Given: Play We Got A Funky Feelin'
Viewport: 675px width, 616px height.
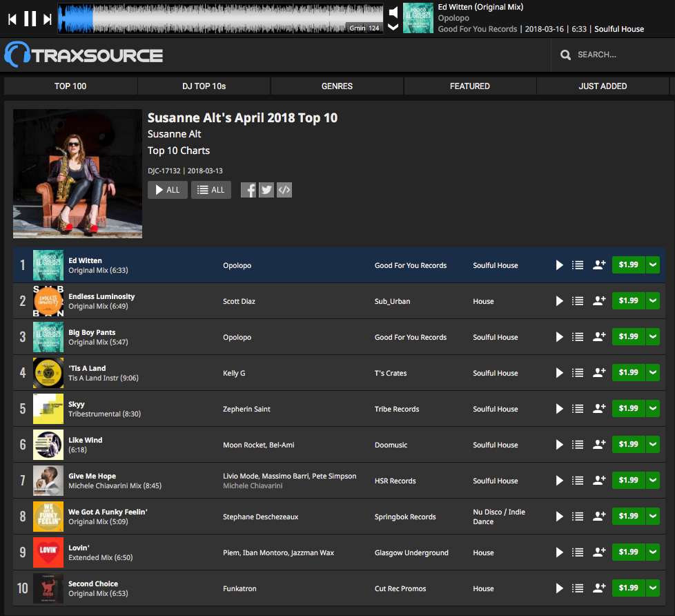Looking at the screenshot, I should (x=559, y=516).
